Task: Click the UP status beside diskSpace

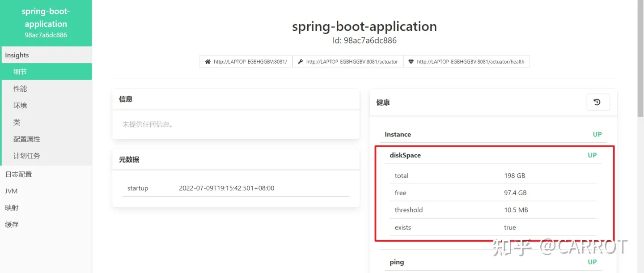Action: click(592, 155)
